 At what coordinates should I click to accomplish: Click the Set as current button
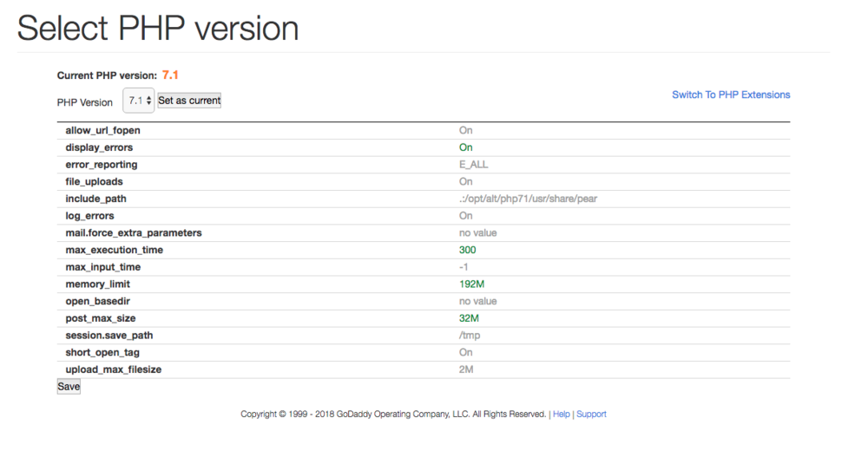coord(189,100)
